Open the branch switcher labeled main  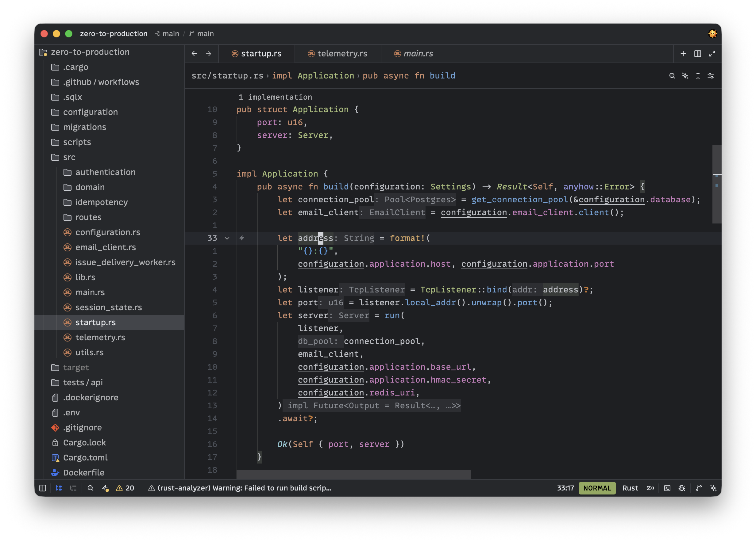pos(202,34)
